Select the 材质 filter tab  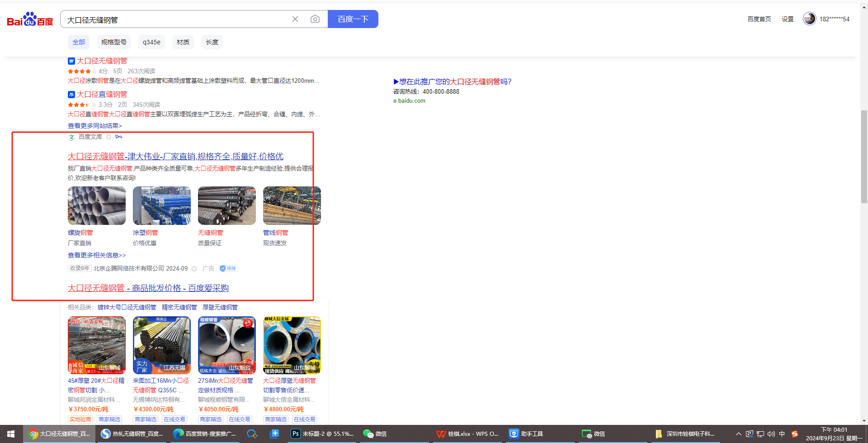tap(183, 42)
